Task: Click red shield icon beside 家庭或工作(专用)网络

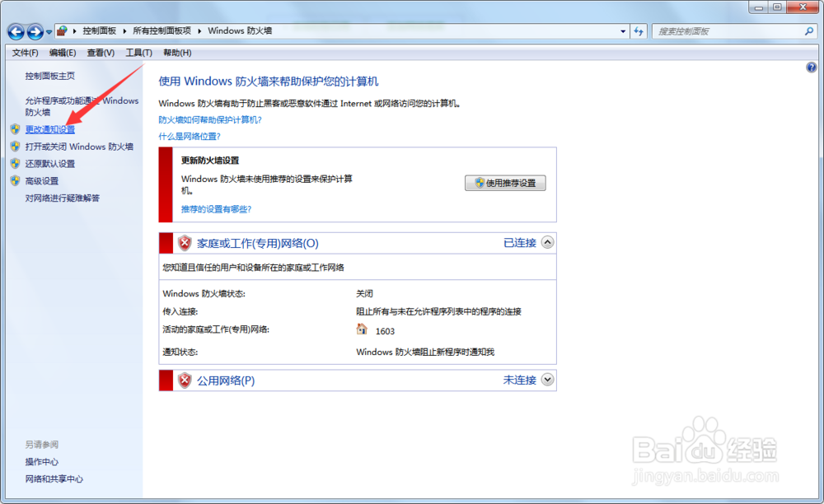Action: (x=185, y=243)
